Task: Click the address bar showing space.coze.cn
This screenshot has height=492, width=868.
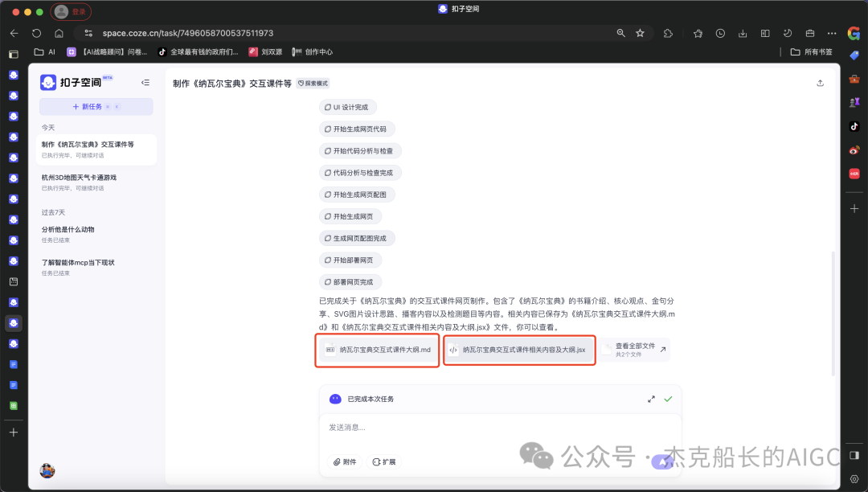Action: click(x=354, y=33)
